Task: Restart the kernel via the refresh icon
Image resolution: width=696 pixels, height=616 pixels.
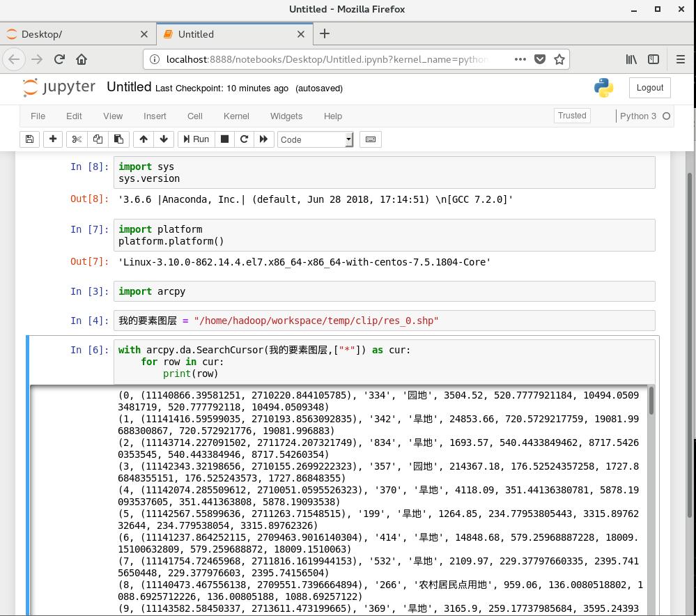Action: [x=244, y=139]
